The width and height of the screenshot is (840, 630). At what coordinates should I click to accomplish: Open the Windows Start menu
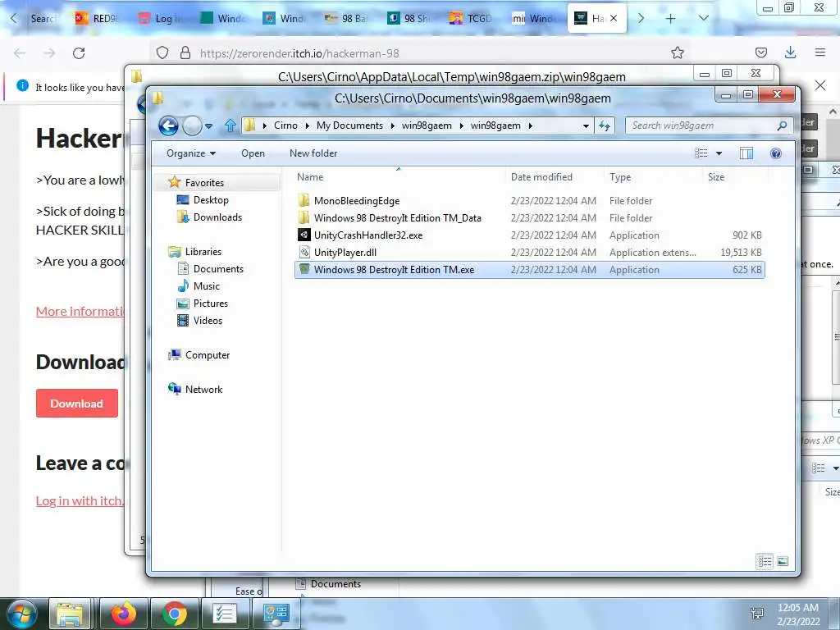pyautogui.click(x=21, y=614)
